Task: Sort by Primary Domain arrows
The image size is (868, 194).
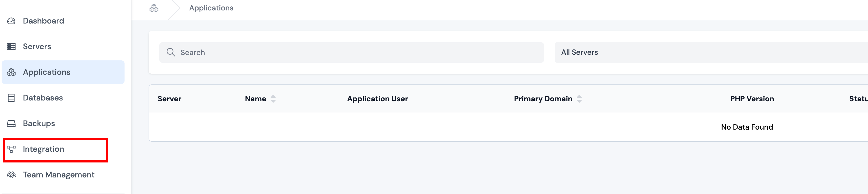Action: click(x=579, y=99)
